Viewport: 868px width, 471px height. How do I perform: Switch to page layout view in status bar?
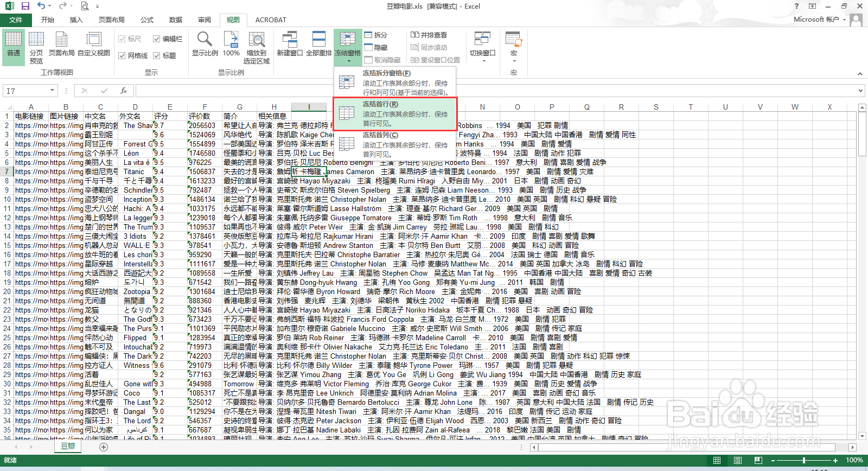point(737,460)
